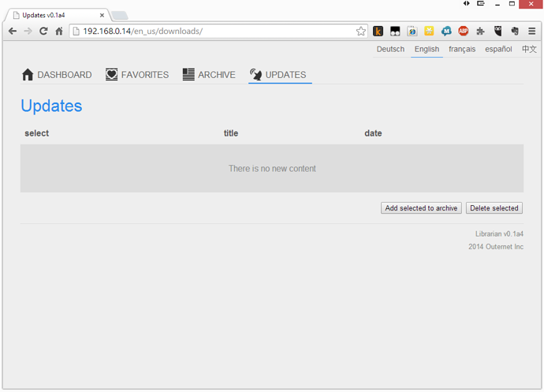Image resolution: width=544 pixels, height=392 pixels.
Task: Bookmark this page with the star icon
Action: point(361,32)
